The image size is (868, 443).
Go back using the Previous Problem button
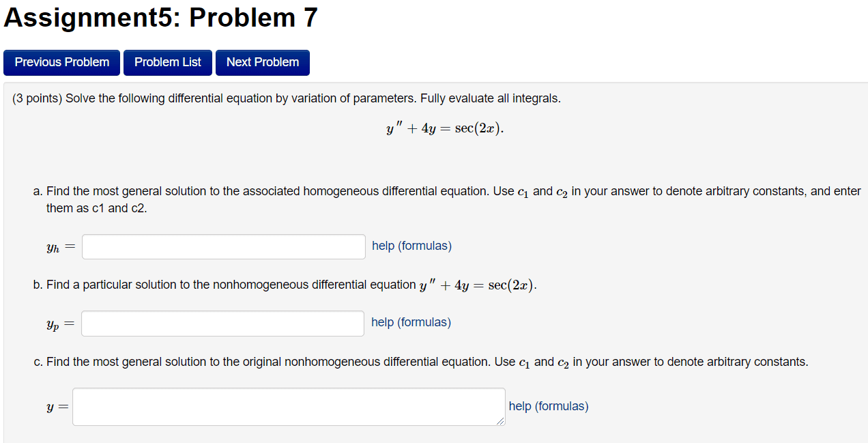61,62
